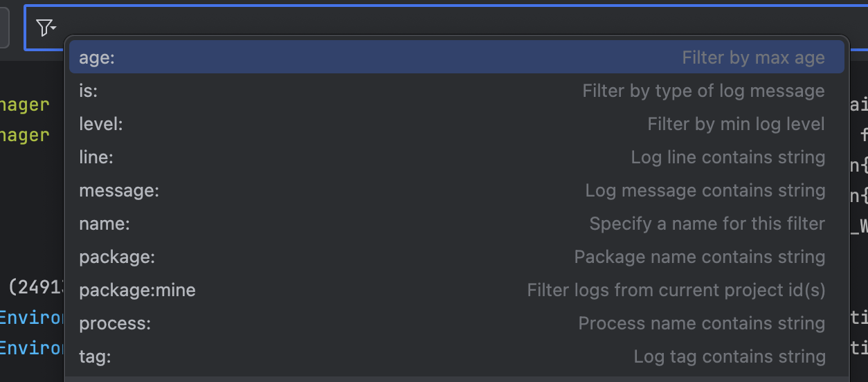
Task: Click the partially visible device selector box at far left
Action: coord(4,28)
